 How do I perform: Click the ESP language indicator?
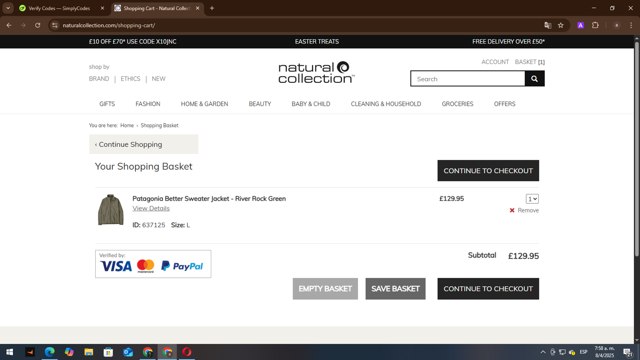click(584, 352)
